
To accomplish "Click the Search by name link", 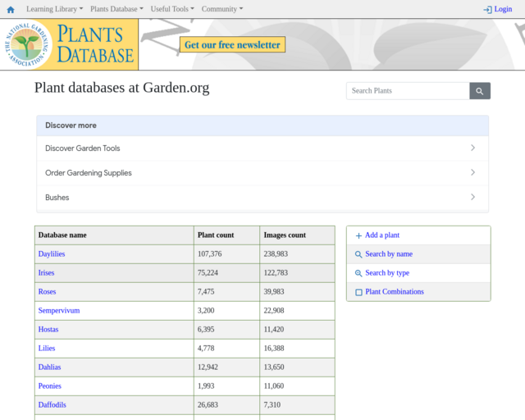I will pyautogui.click(x=389, y=253).
